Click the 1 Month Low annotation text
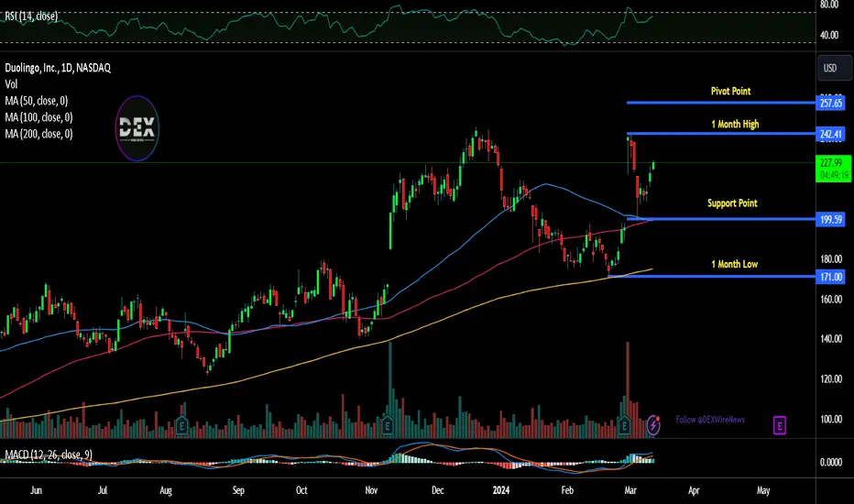The image size is (854, 504). point(734,264)
